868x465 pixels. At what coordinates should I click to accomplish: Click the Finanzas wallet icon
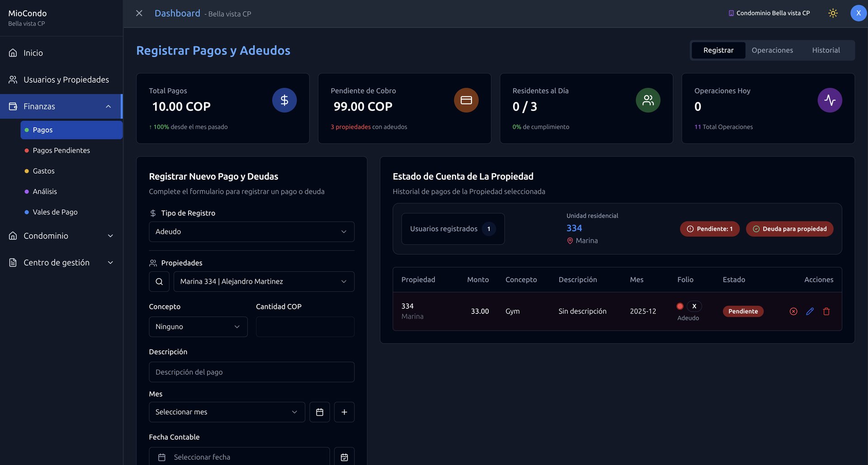pyautogui.click(x=13, y=106)
